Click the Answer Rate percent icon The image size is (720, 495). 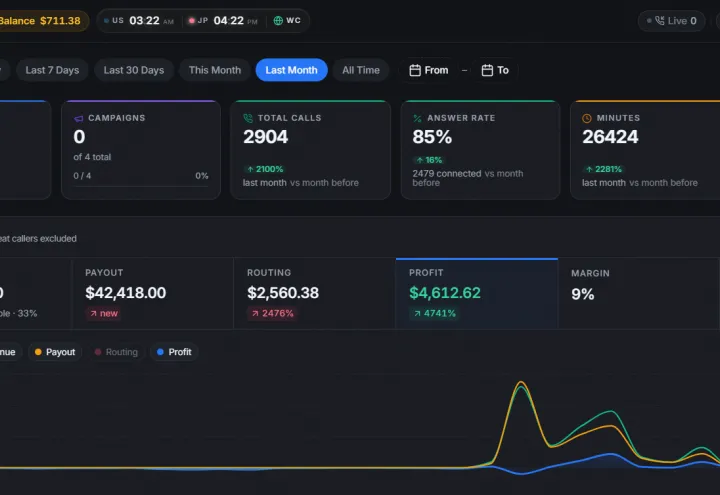pyautogui.click(x=417, y=118)
